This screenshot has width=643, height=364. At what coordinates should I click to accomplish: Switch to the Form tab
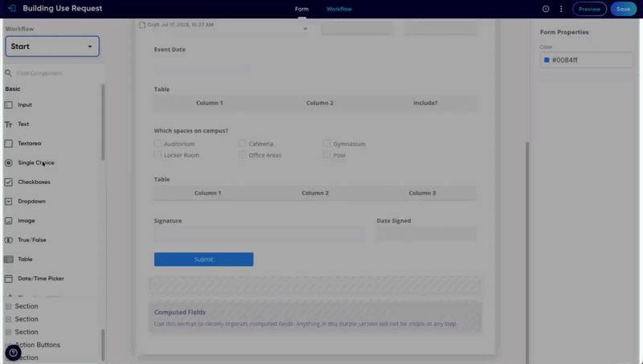pyautogui.click(x=302, y=9)
